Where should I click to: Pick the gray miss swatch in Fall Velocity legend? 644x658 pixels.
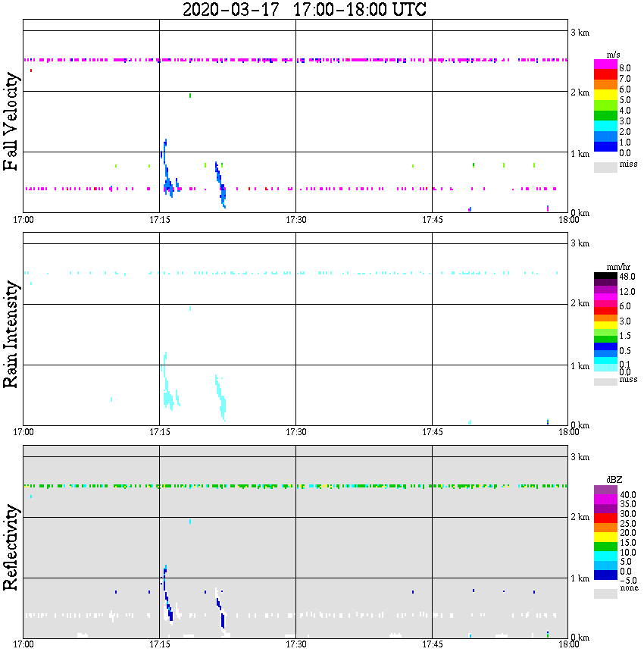point(605,168)
